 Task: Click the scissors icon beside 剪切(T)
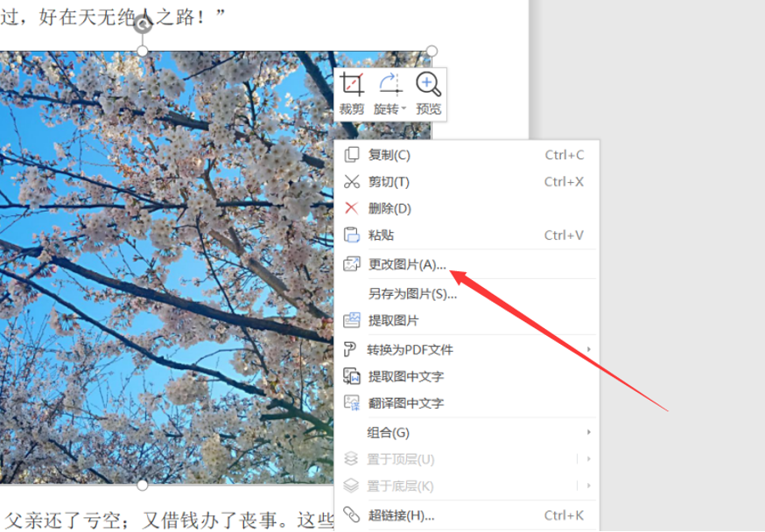(352, 181)
